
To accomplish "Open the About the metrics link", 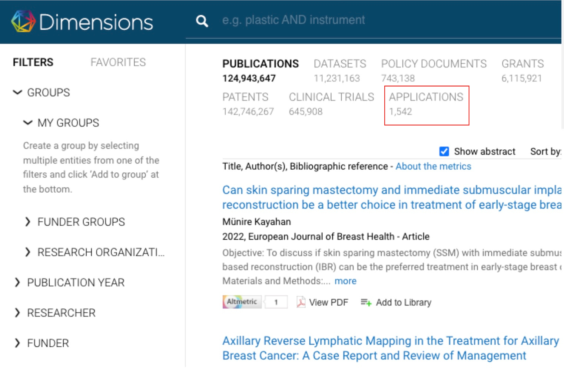I will 433,166.
